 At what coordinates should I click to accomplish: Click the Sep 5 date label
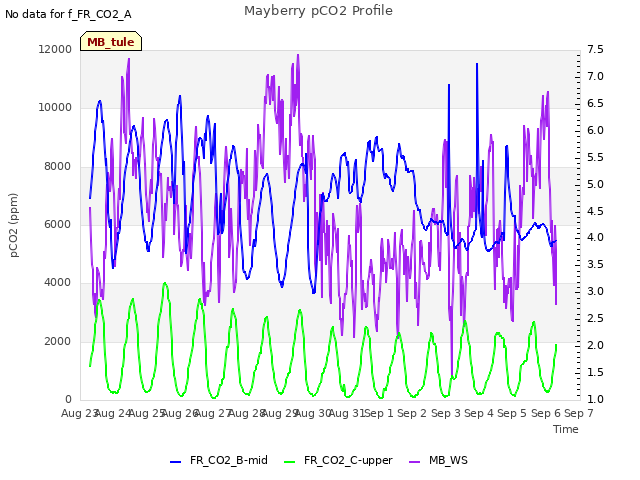coord(512,413)
